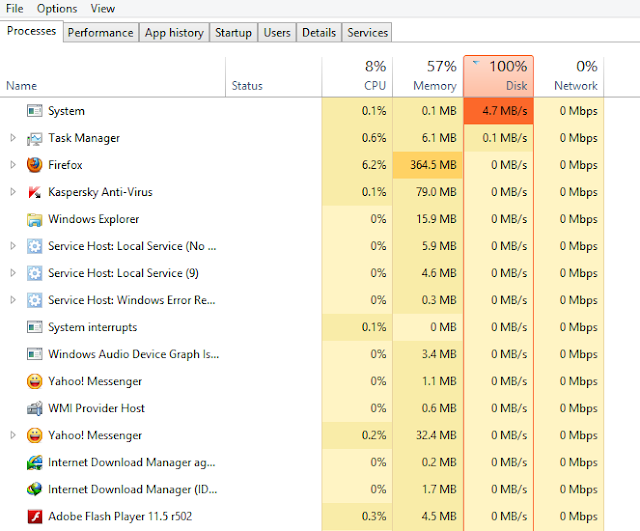
Task: Select Adobe Flash Player 11.5 r502 name
Action: click(x=120, y=516)
